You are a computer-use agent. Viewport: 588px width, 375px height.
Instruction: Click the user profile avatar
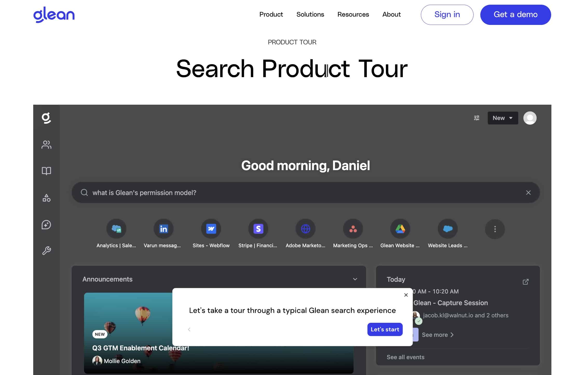pos(530,118)
